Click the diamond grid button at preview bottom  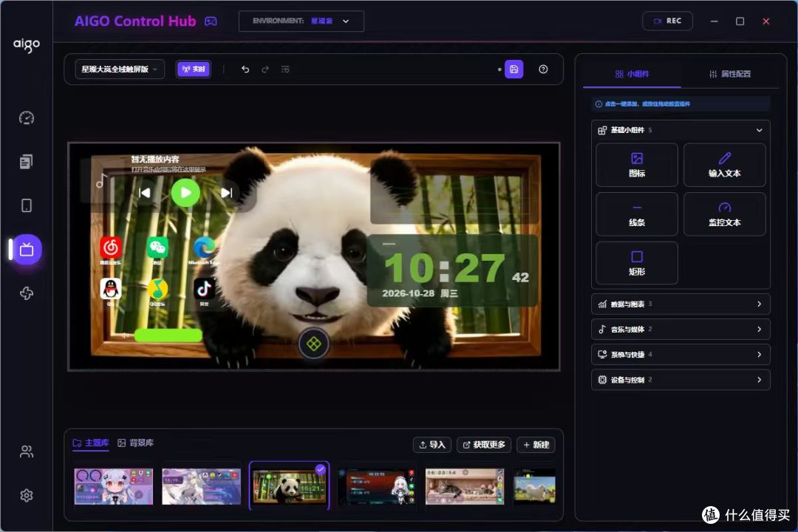click(x=313, y=344)
